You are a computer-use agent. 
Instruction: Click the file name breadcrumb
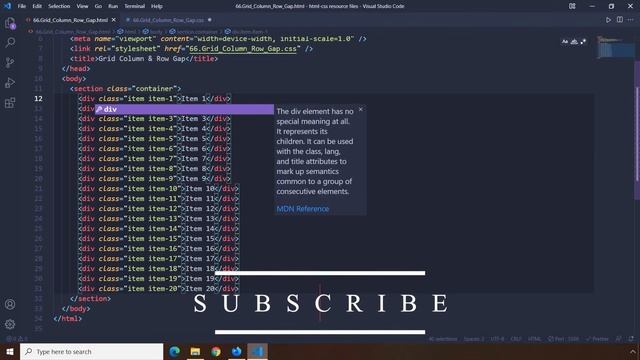point(72,31)
